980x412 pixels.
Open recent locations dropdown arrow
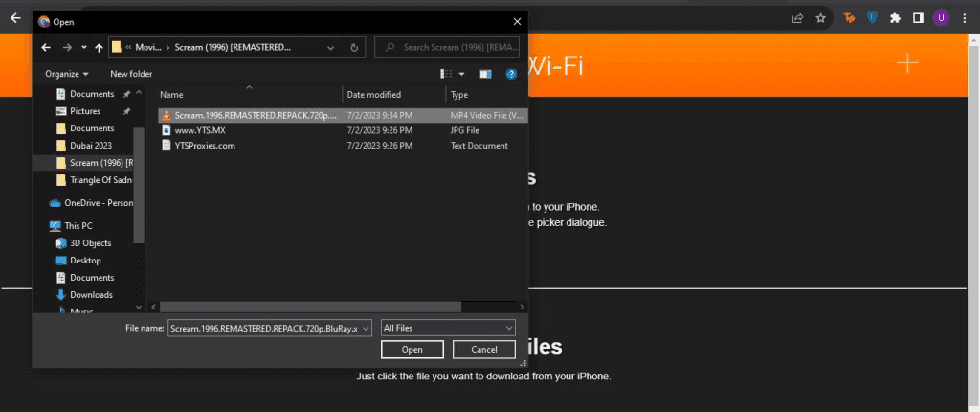tap(84, 48)
